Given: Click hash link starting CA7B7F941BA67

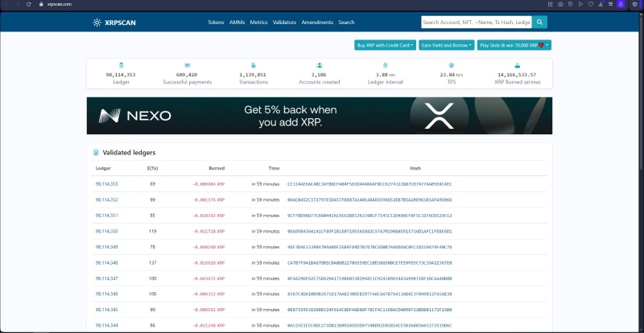Looking at the screenshot, I should (369, 263).
